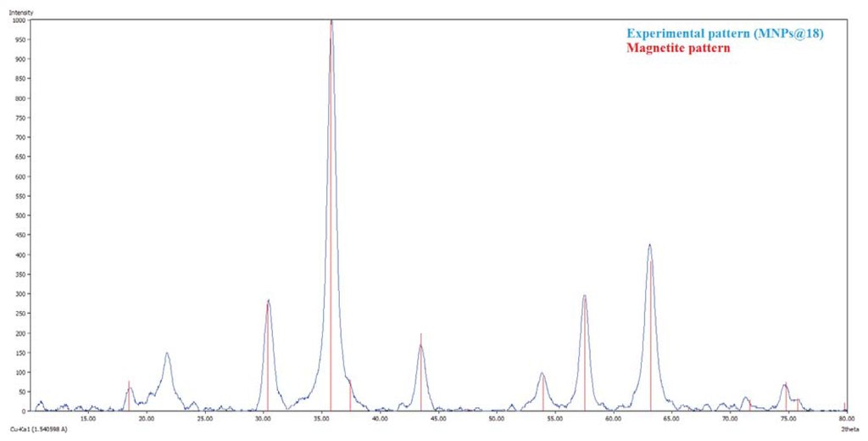This screenshot has width=868, height=441.
Task: Click the 850 value on intensity axis
Action: (21, 79)
